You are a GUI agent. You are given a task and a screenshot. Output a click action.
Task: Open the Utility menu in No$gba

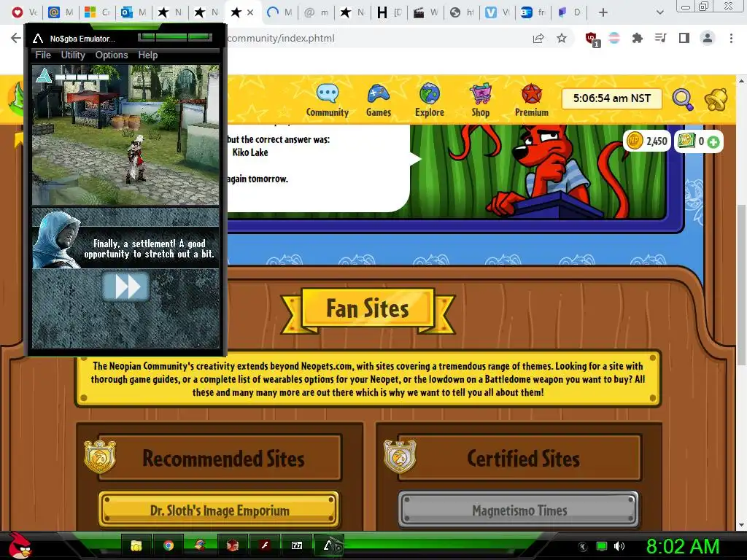[x=73, y=55]
